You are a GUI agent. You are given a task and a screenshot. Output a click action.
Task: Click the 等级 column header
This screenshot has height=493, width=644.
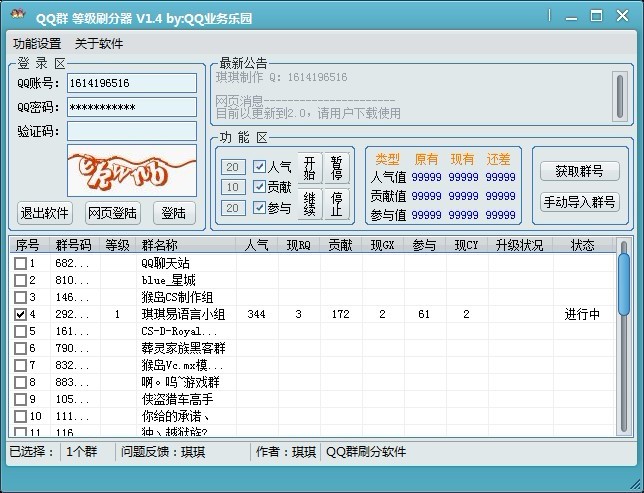coord(118,245)
